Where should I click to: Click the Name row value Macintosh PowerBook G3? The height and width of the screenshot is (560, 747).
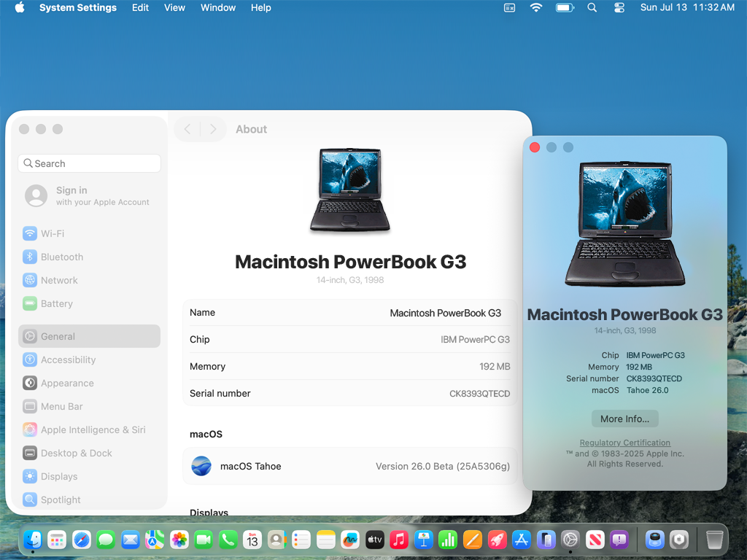pyautogui.click(x=446, y=313)
